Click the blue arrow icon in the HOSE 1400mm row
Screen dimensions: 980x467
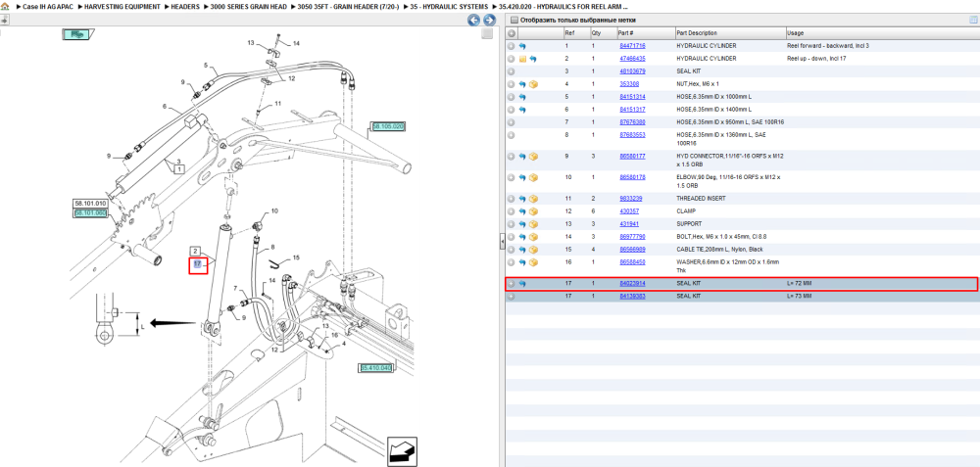[522, 110]
